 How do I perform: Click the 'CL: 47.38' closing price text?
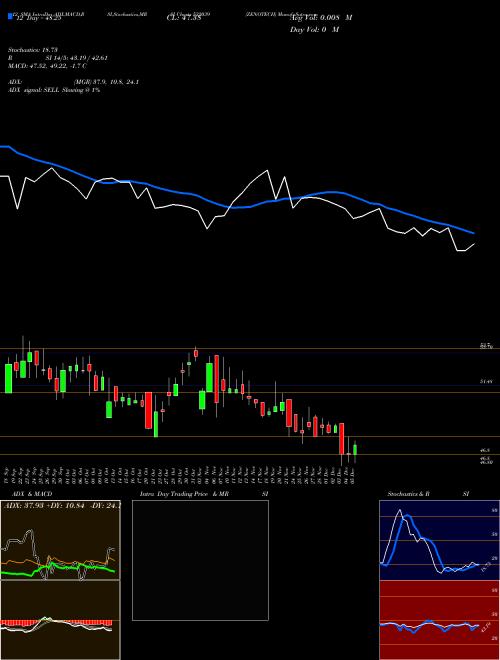click(184, 18)
